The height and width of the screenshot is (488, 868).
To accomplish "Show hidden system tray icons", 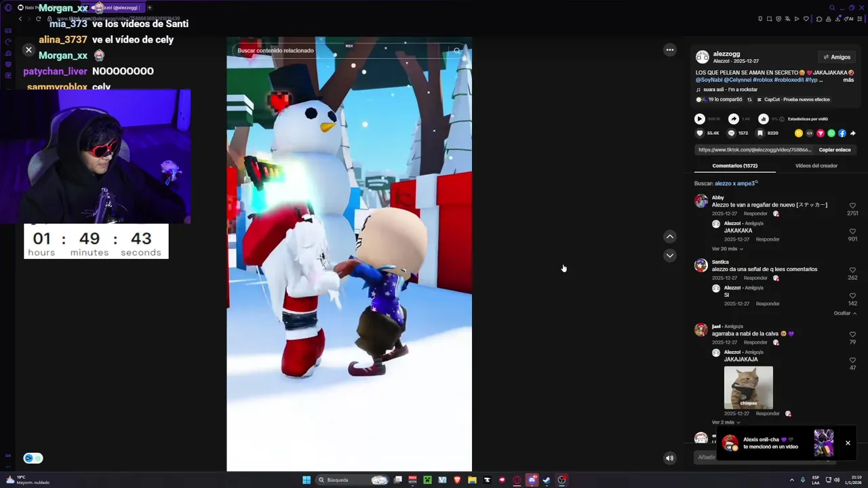I will pos(792,480).
